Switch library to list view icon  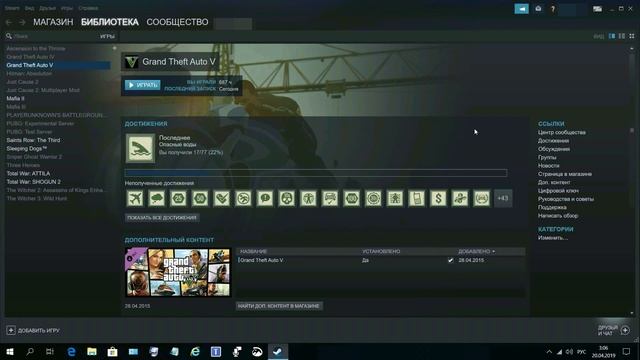tap(622, 36)
